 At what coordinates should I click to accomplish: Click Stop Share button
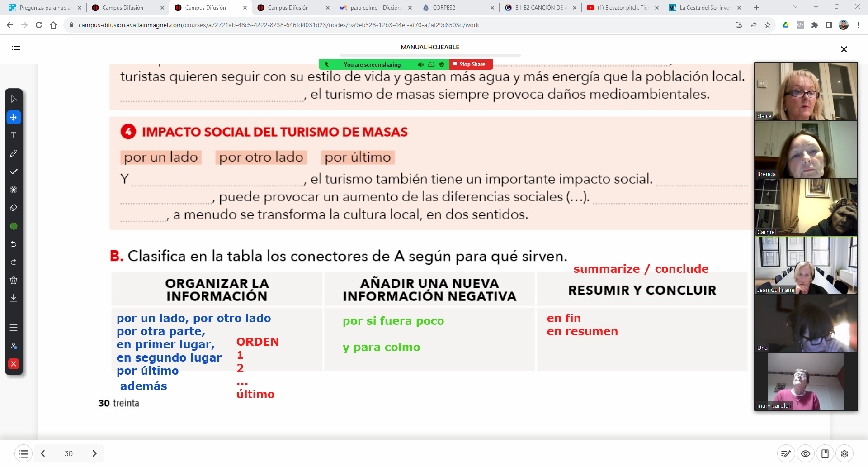coord(471,64)
